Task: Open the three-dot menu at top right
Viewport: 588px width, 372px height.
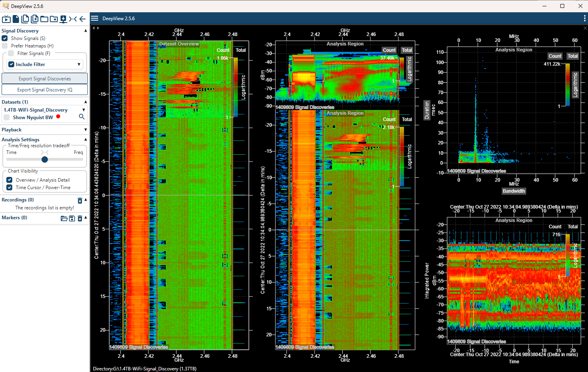Action: coord(584,18)
